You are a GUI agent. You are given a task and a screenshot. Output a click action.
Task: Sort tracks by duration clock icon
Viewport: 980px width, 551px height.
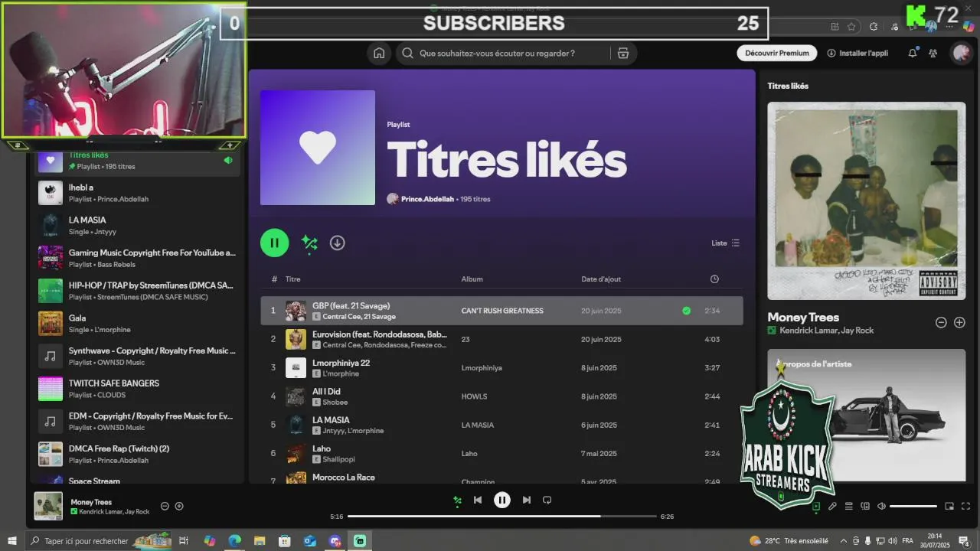pyautogui.click(x=714, y=279)
